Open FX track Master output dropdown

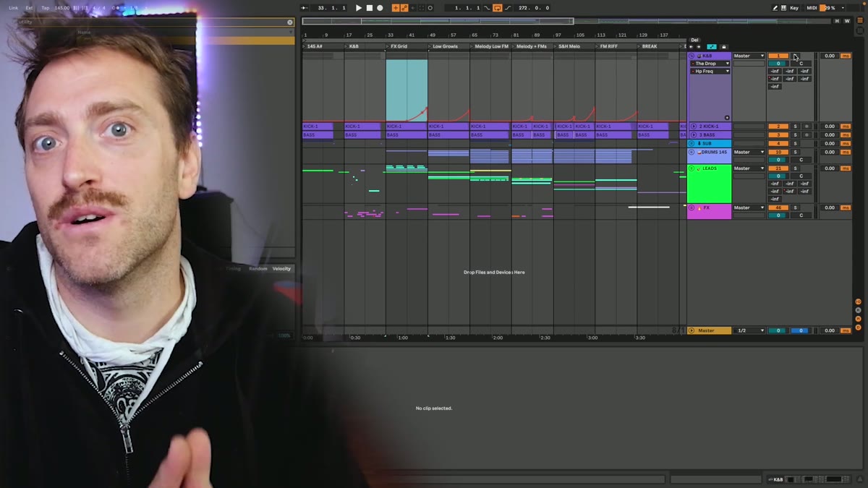coord(749,207)
